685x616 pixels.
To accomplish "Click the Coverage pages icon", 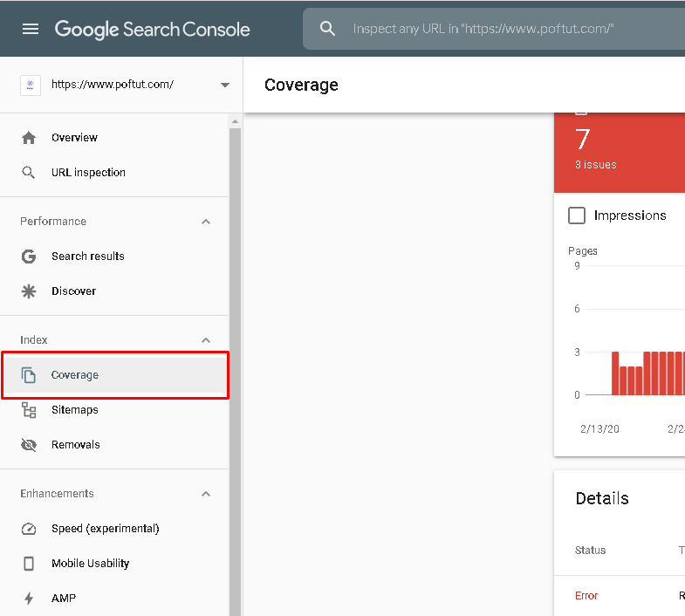I will coord(29,375).
